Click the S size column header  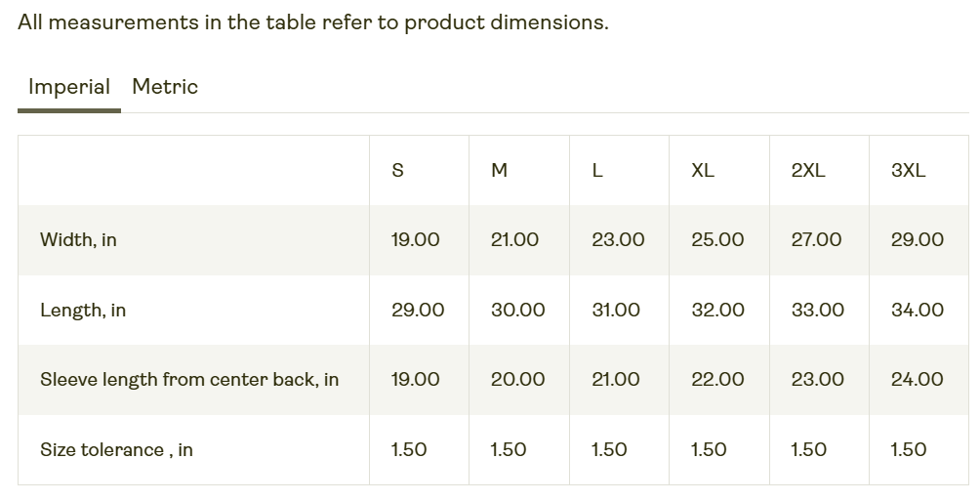[397, 171]
